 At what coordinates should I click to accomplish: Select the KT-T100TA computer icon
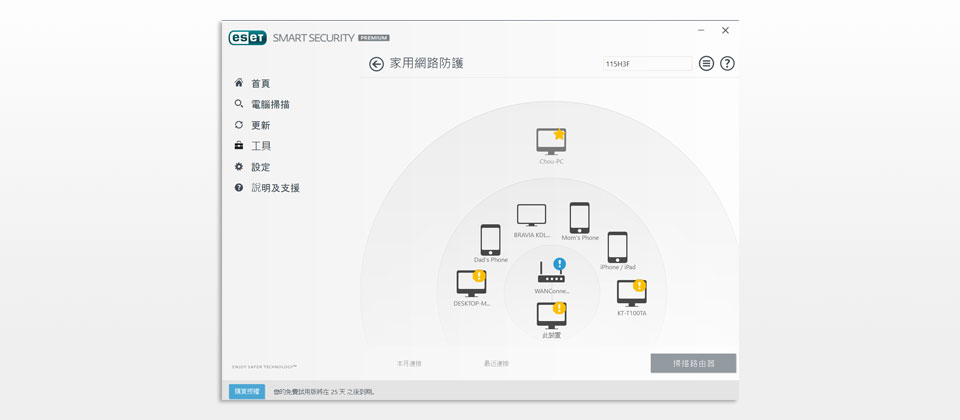tap(632, 293)
